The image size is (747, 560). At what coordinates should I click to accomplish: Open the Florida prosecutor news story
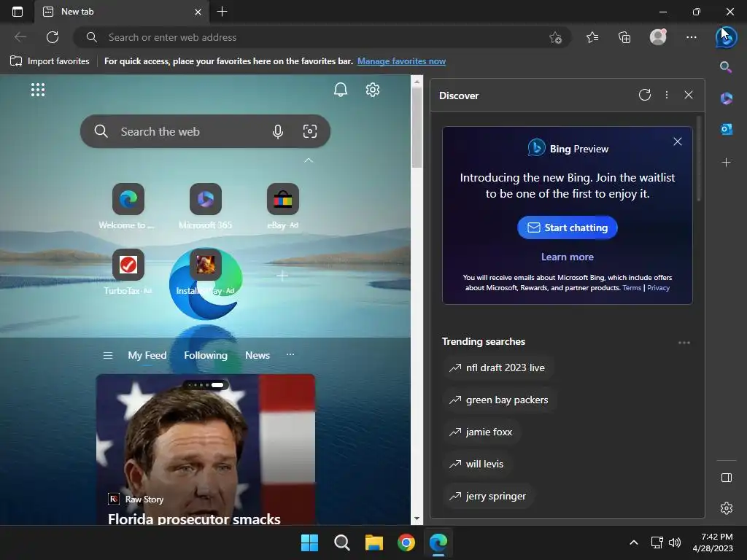tap(205, 449)
